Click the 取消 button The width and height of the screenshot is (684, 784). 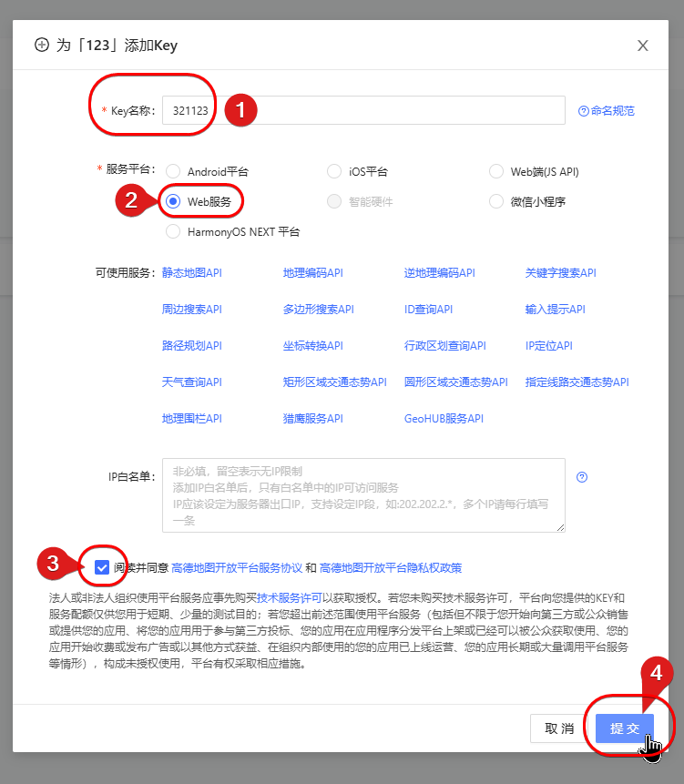point(559,728)
